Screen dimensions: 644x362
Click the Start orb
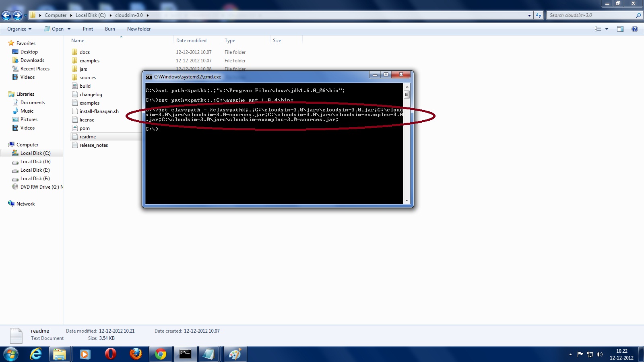10,354
